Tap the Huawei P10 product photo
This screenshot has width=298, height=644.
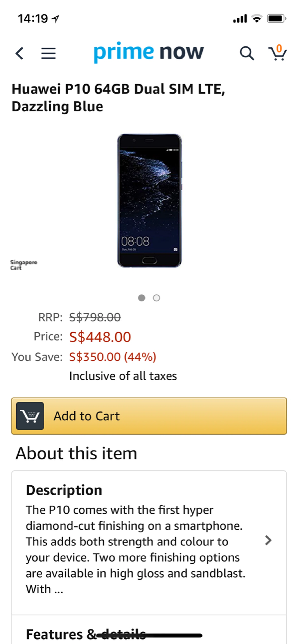tap(149, 200)
